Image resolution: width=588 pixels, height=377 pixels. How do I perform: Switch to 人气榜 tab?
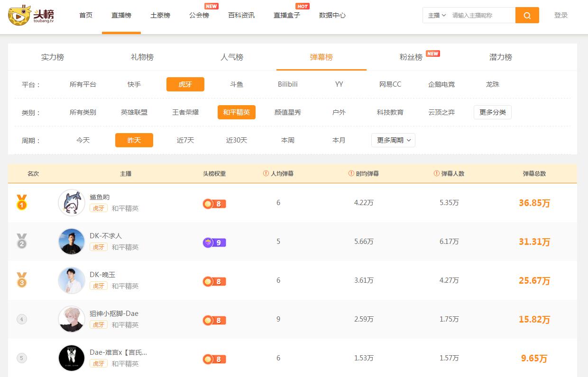[232, 57]
